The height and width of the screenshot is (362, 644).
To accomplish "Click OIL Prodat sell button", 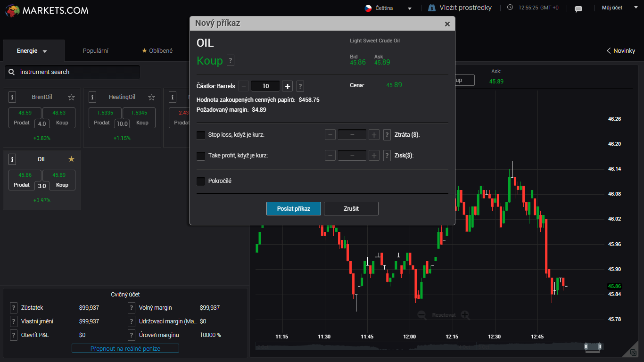I will coord(22,181).
